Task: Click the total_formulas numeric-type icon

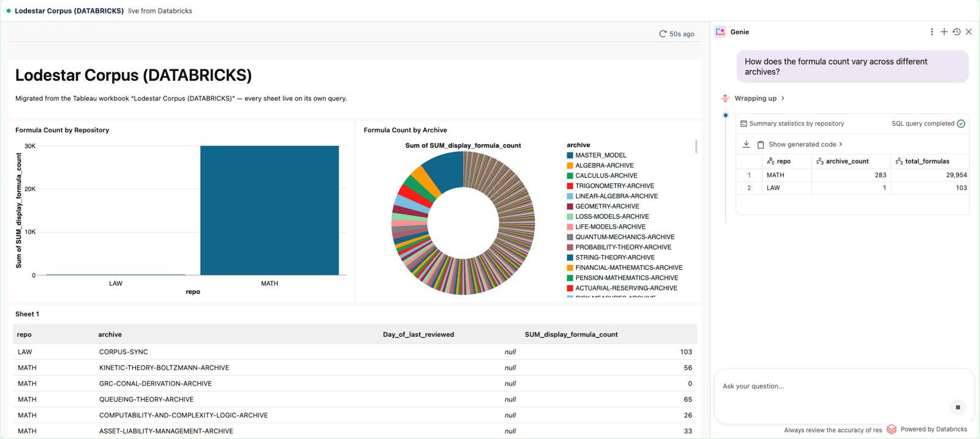Action: tap(899, 161)
